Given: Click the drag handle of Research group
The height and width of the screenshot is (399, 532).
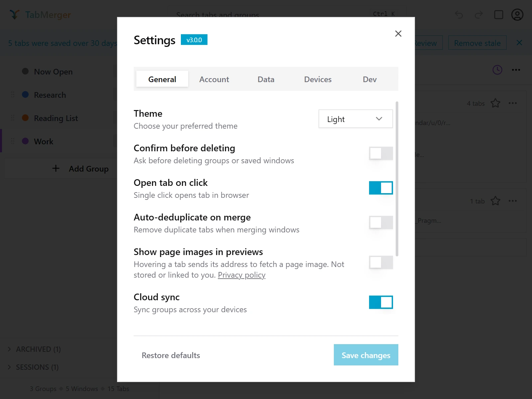Looking at the screenshot, I should click(13, 94).
